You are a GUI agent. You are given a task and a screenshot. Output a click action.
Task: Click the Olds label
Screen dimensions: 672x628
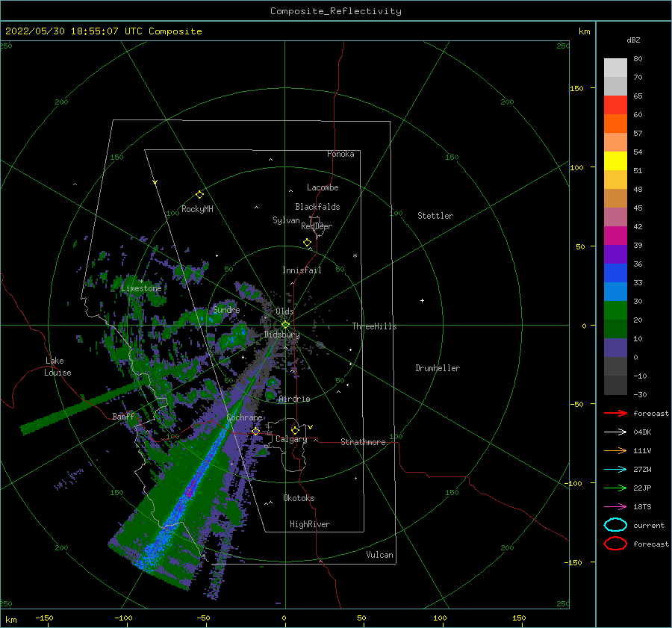(x=284, y=311)
